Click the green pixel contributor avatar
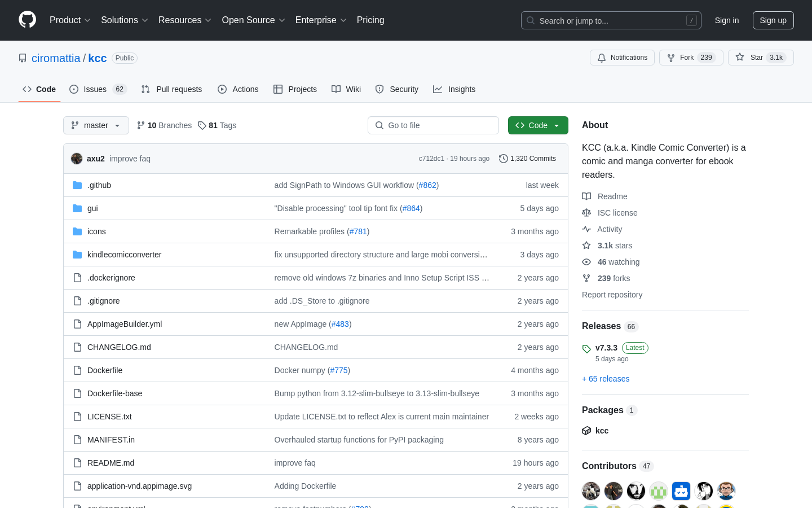This screenshot has height=508, width=812. [659, 491]
